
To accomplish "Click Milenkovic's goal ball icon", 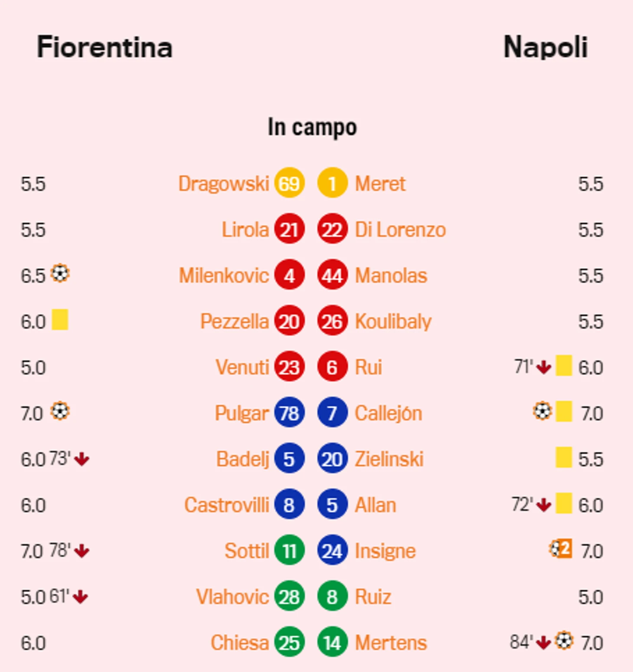I will click(60, 274).
